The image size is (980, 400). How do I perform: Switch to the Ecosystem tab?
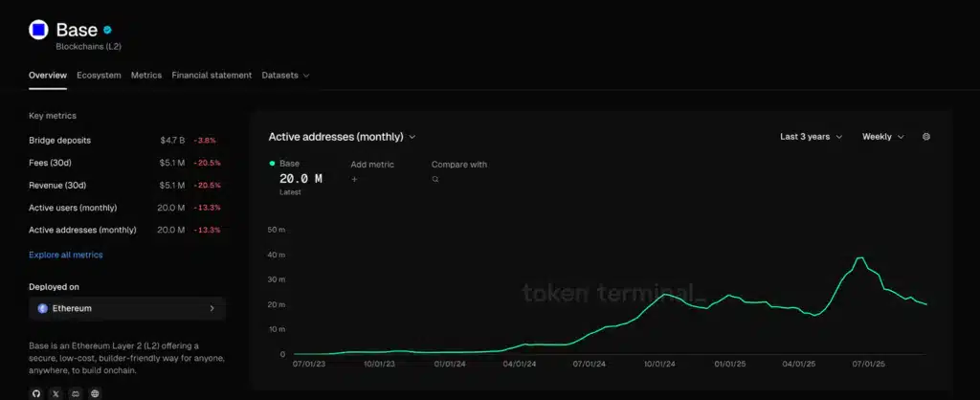[99, 76]
